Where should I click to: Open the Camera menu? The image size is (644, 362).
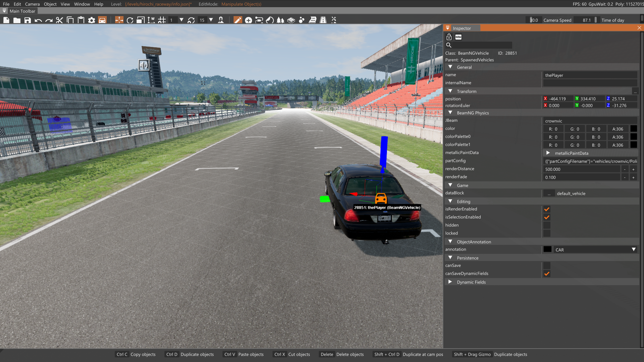pos(32,4)
